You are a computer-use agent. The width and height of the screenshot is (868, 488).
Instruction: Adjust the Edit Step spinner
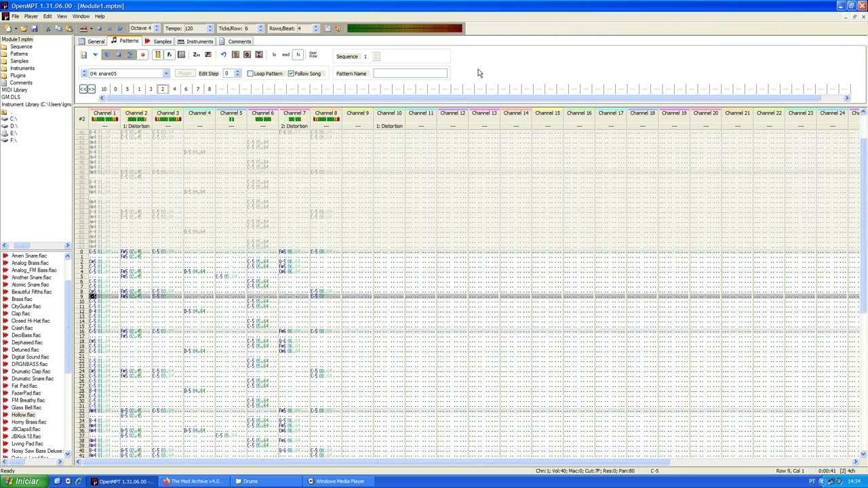237,73
